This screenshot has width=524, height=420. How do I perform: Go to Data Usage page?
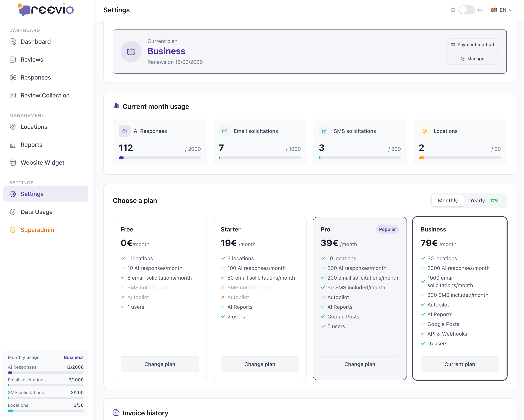click(36, 212)
